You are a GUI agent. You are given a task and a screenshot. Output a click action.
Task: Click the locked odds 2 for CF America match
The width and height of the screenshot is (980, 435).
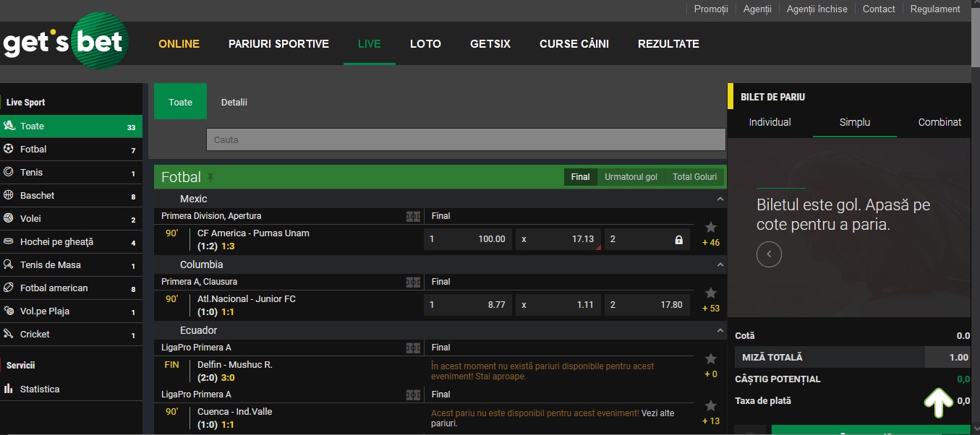coord(648,239)
